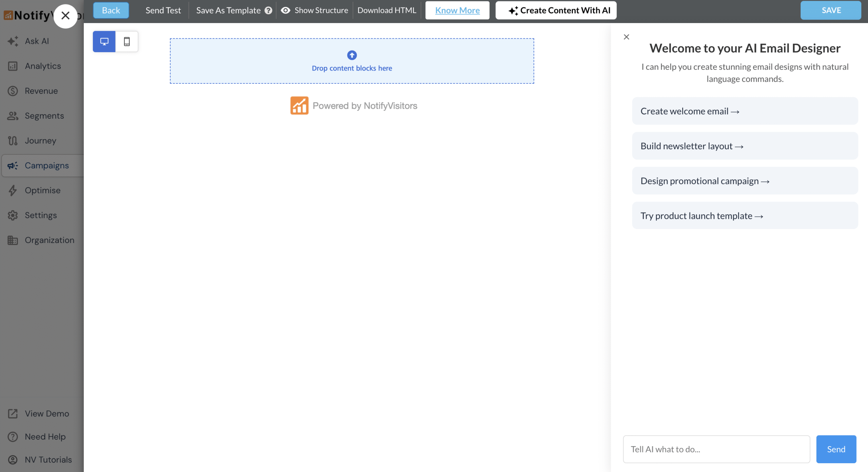Open the Optimise section
This screenshot has height=472, width=868.
[x=42, y=190]
